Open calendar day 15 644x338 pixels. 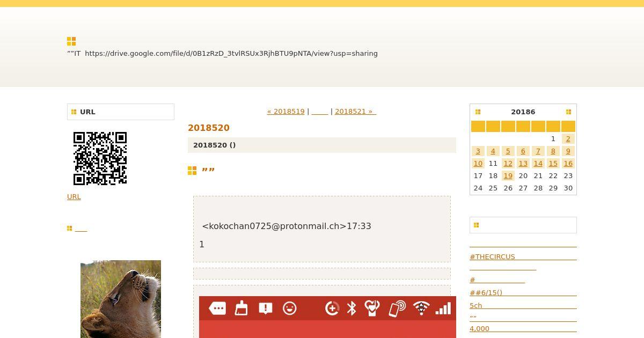tap(553, 164)
